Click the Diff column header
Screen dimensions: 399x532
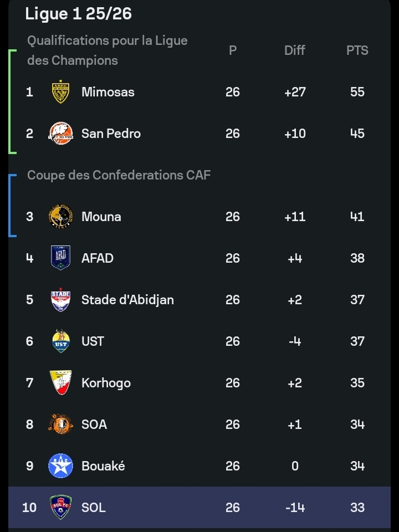[x=295, y=50]
